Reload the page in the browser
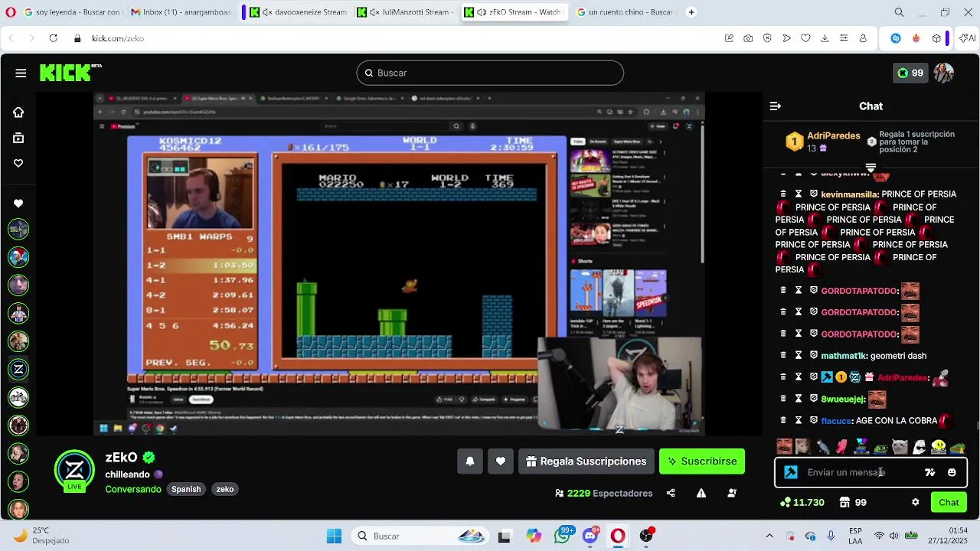 53,38
